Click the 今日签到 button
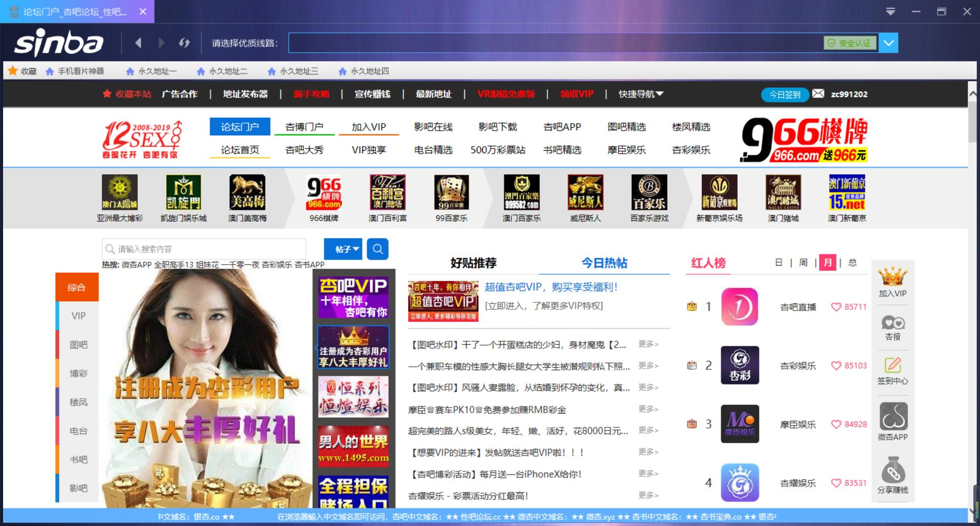The height and width of the screenshot is (526, 980). point(785,94)
